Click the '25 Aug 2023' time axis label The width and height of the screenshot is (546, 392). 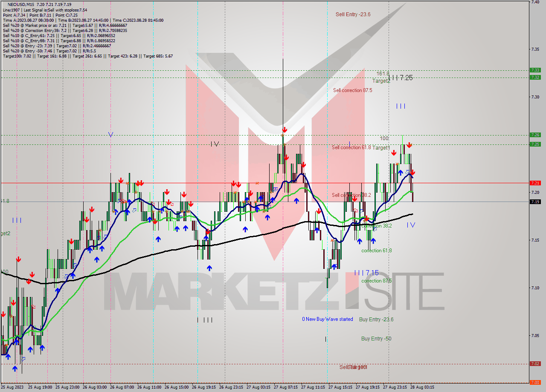11,387
